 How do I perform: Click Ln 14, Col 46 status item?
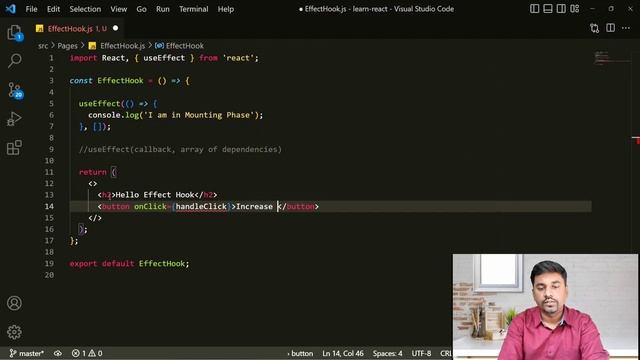tap(343, 353)
